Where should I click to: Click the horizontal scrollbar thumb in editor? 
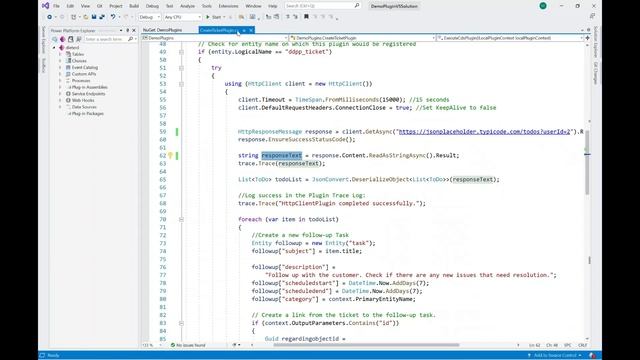coord(366,345)
